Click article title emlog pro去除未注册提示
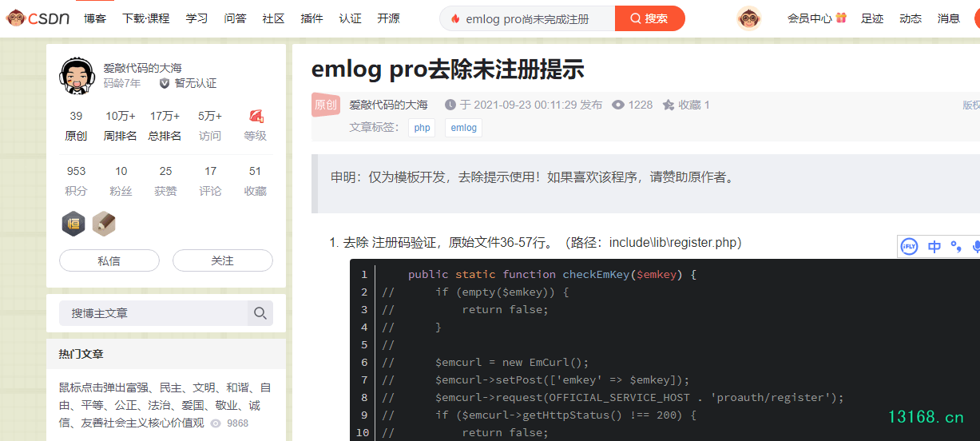 tap(447, 70)
